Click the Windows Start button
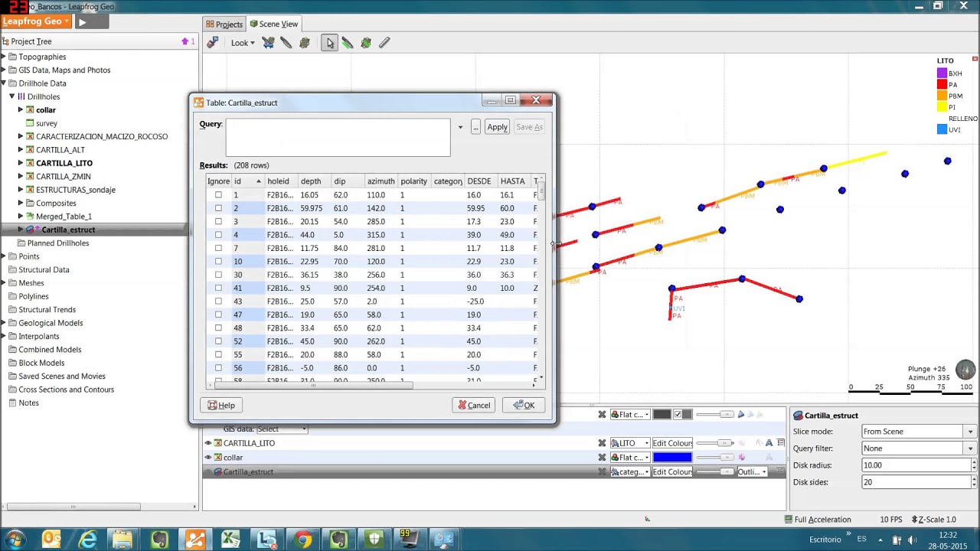Image resolution: width=980 pixels, height=551 pixels. (15, 540)
